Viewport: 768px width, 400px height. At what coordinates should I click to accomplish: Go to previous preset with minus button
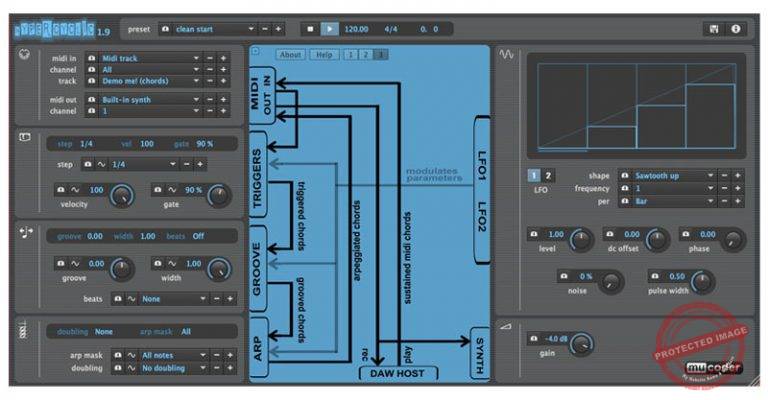[x=265, y=29]
